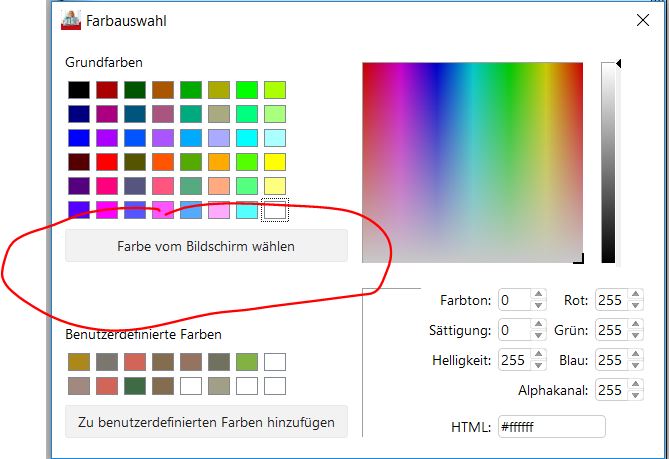Select the light pink swatch in bottom row
This screenshot has width=669, height=459.
point(219,210)
